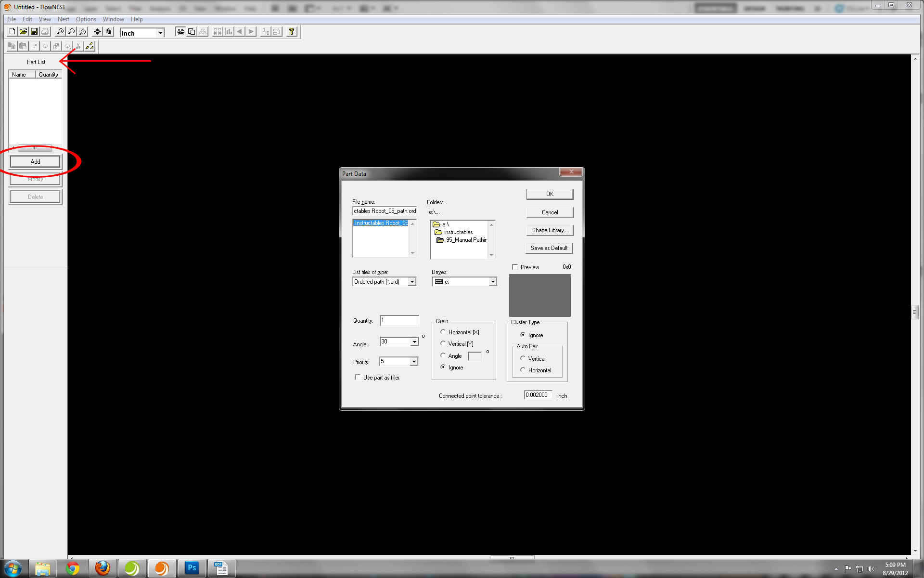Click the Save as Default button
The height and width of the screenshot is (578, 924).
(x=550, y=248)
